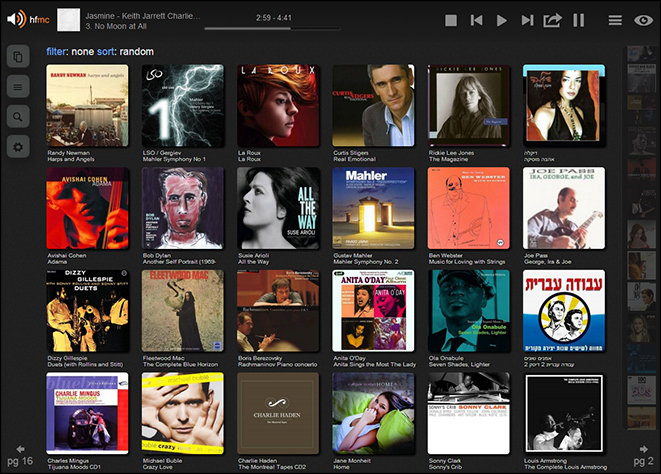
Task: Open Avishai Cohen Adama album cover
Action: [x=87, y=208]
